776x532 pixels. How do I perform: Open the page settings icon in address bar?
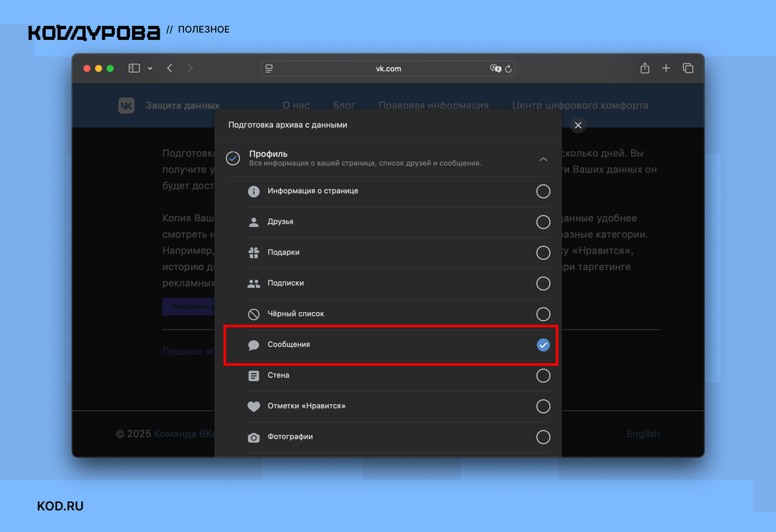(x=270, y=69)
